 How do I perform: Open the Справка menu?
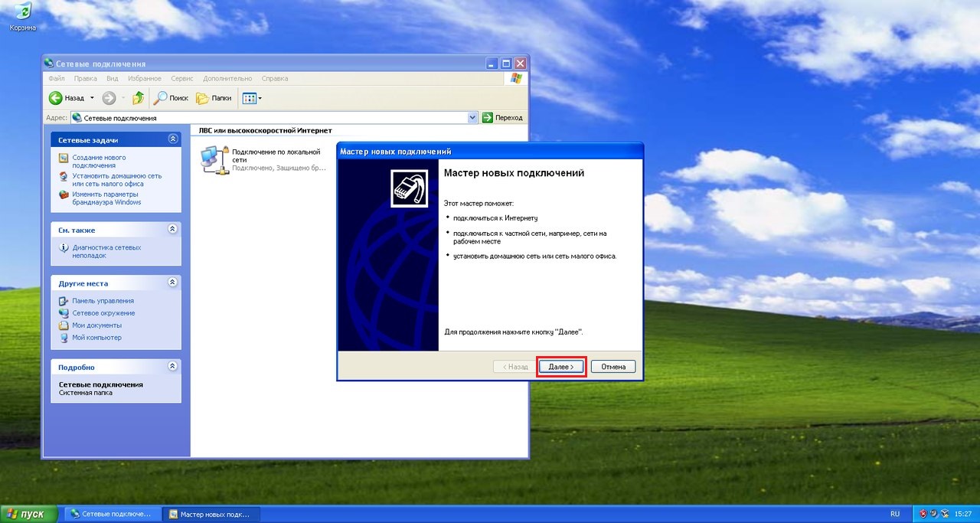pos(274,78)
